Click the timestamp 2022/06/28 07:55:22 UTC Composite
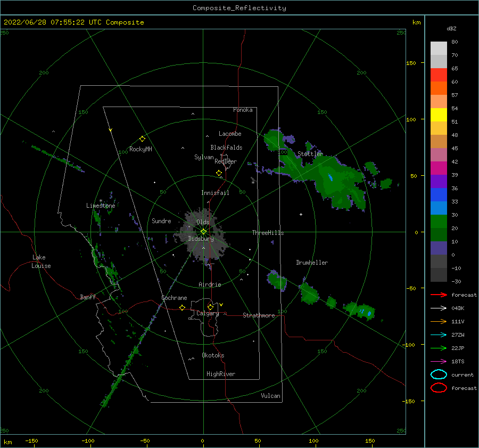This screenshot has width=479, height=448. click(73, 22)
